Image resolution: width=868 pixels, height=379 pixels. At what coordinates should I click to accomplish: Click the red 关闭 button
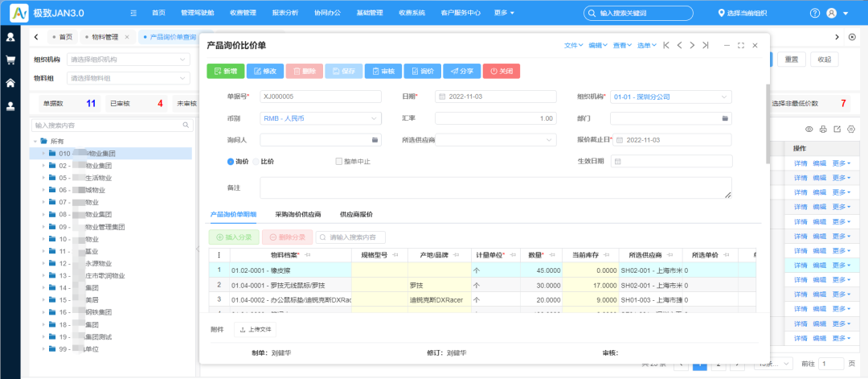[501, 71]
